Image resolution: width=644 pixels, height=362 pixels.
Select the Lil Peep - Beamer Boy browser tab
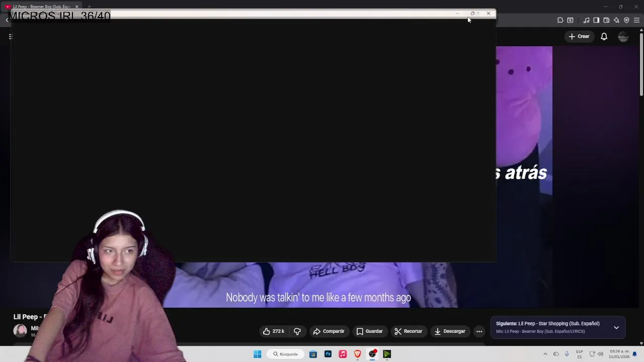41,7
